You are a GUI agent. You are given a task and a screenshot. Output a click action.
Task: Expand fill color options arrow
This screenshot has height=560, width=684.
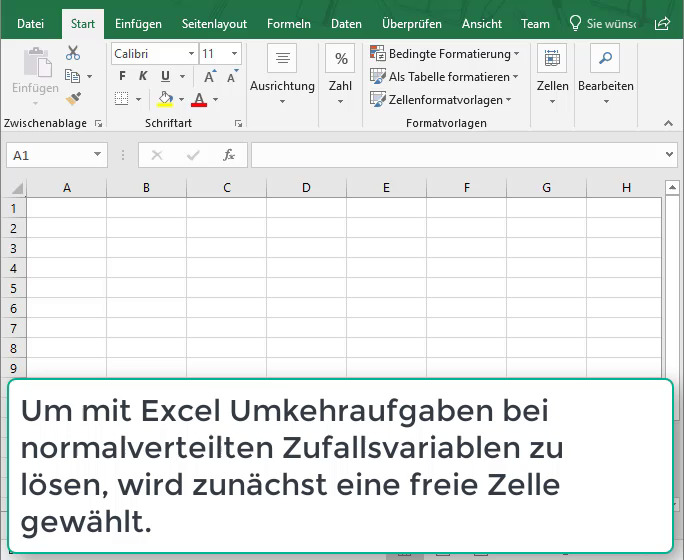click(x=181, y=99)
